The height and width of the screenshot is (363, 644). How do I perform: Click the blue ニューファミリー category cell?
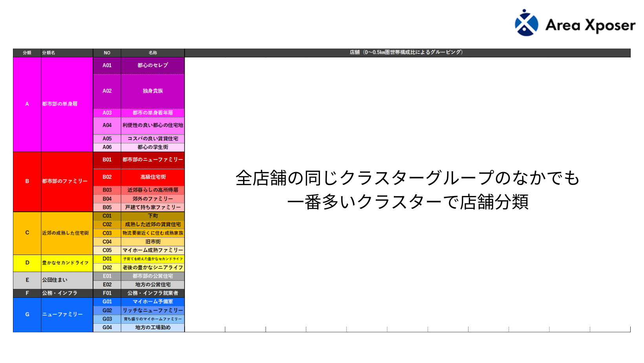(66, 314)
